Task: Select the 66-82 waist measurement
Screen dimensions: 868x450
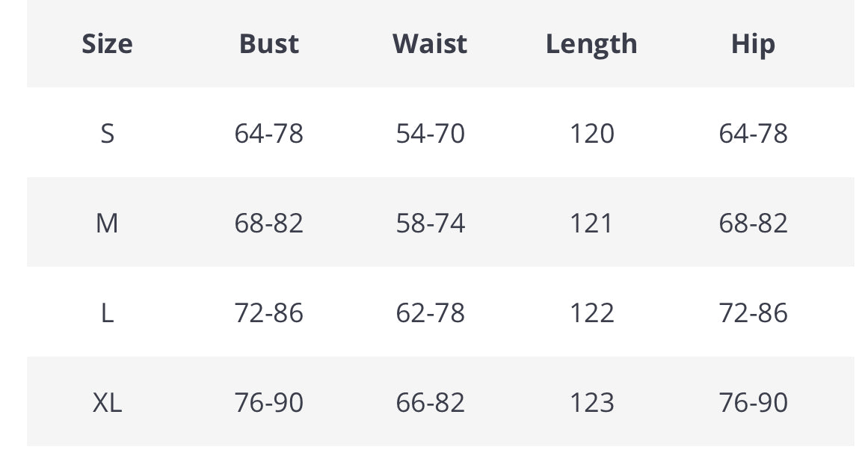Action: pos(430,403)
